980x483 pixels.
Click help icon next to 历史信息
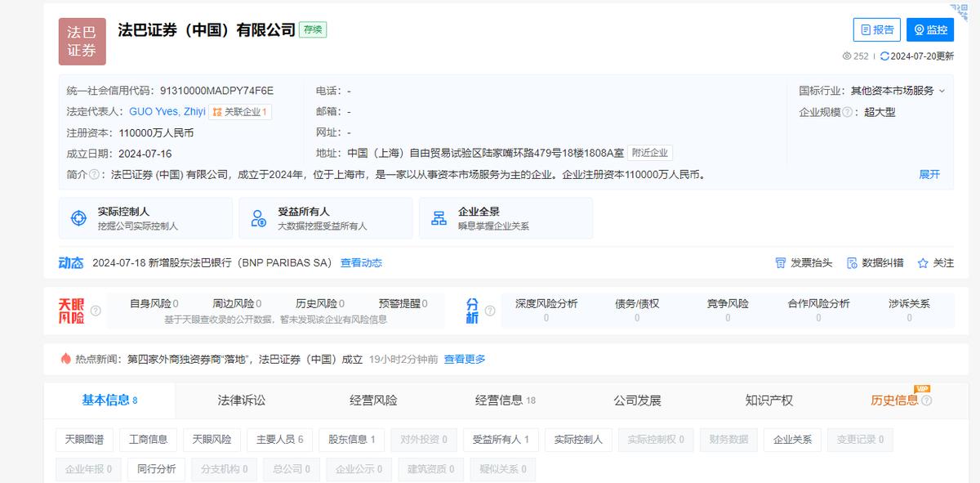tap(926, 400)
